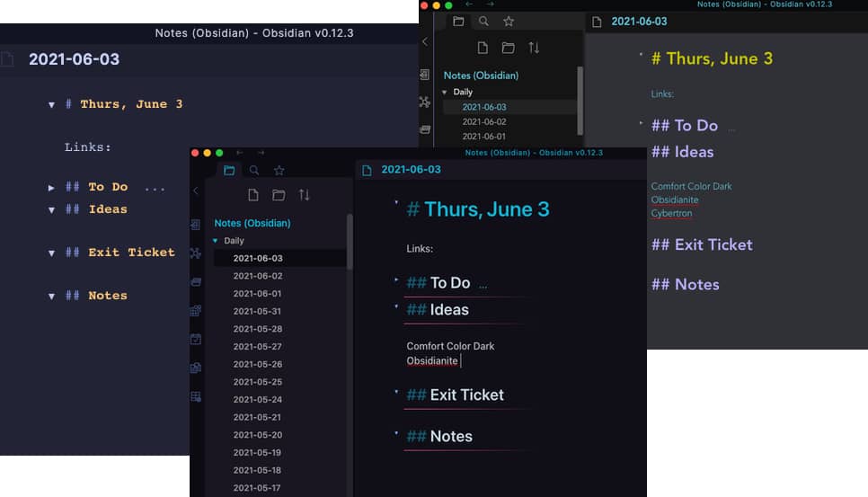Fold 'Exit Ticket' heading in left window
The height and width of the screenshot is (497, 868).
click(51, 253)
